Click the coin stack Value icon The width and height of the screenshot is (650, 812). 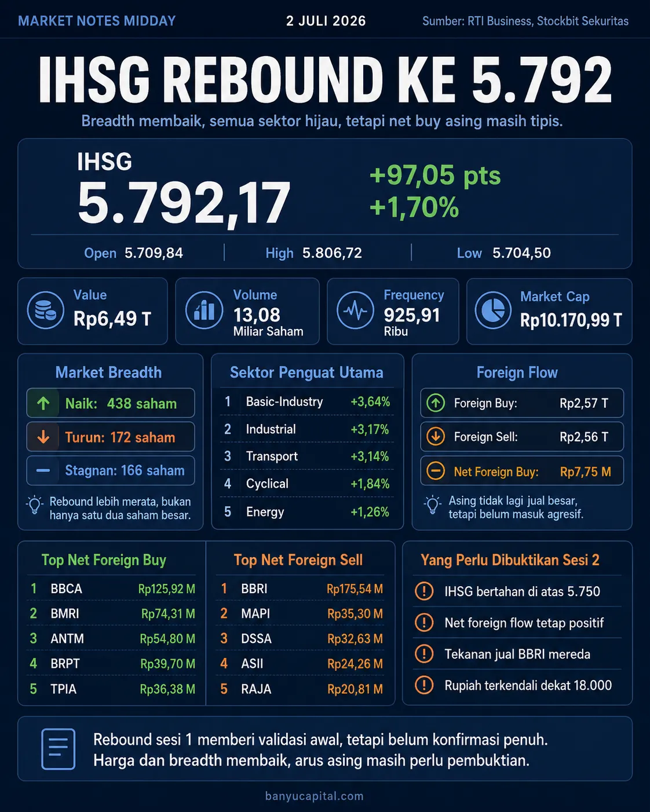click(45, 310)
